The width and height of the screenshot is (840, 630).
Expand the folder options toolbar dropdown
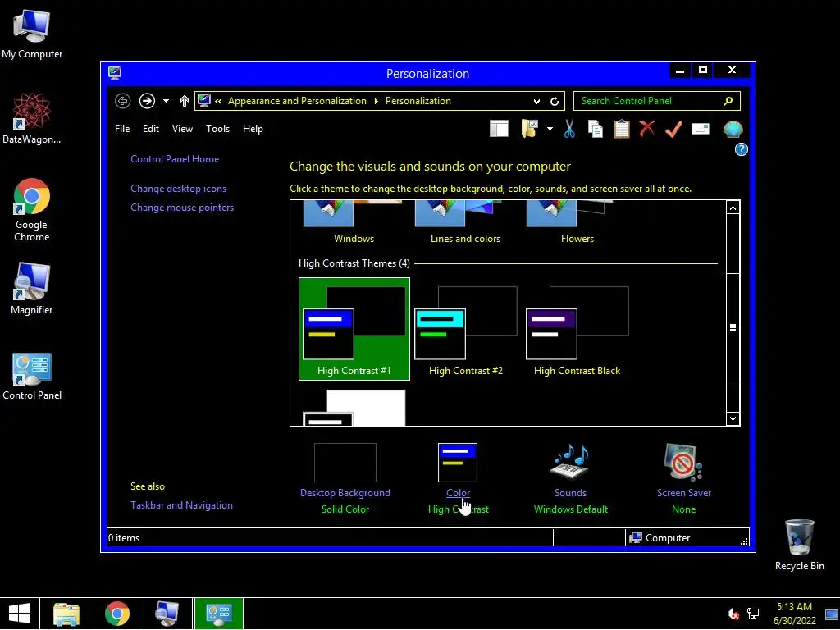click(x=550, y=129)
